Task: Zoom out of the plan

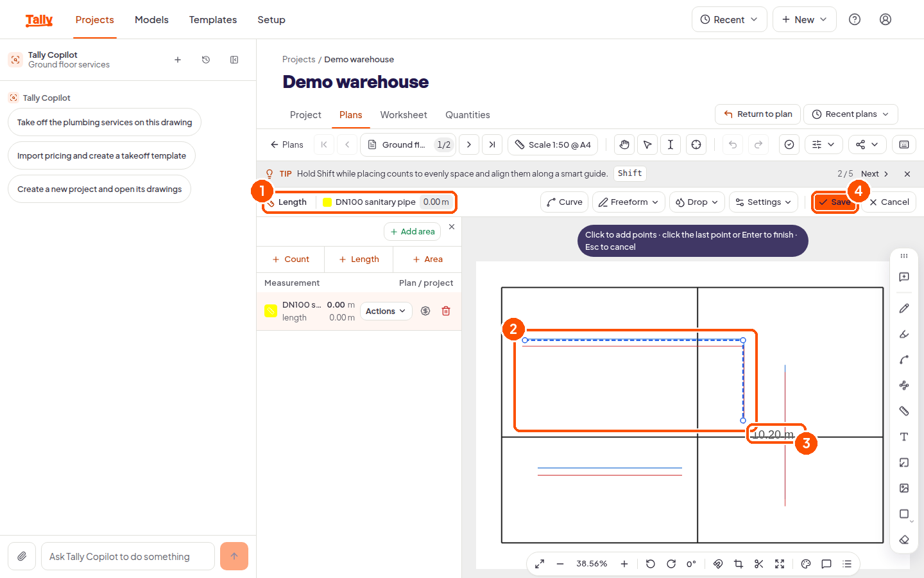Action: point(560,564)
